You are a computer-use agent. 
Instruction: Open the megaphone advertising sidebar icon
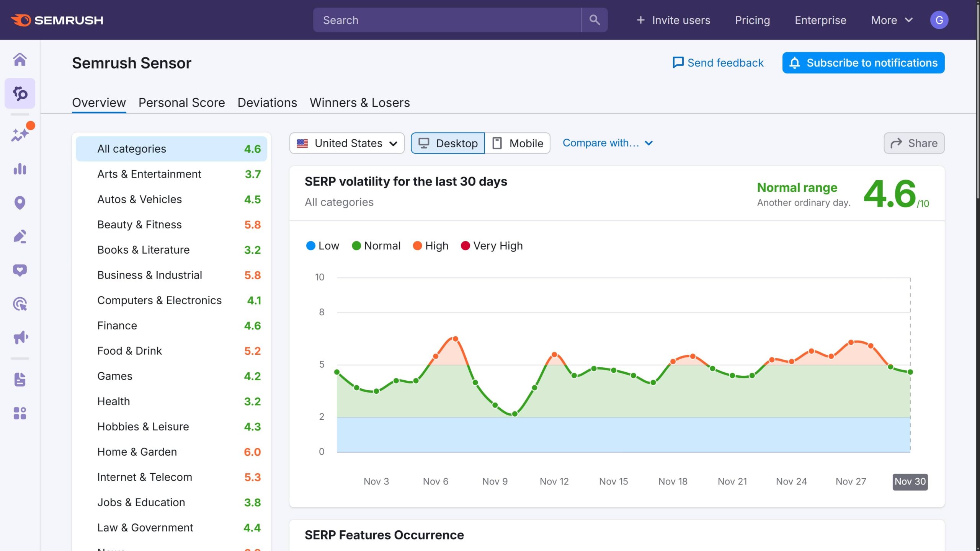[20, 337]
